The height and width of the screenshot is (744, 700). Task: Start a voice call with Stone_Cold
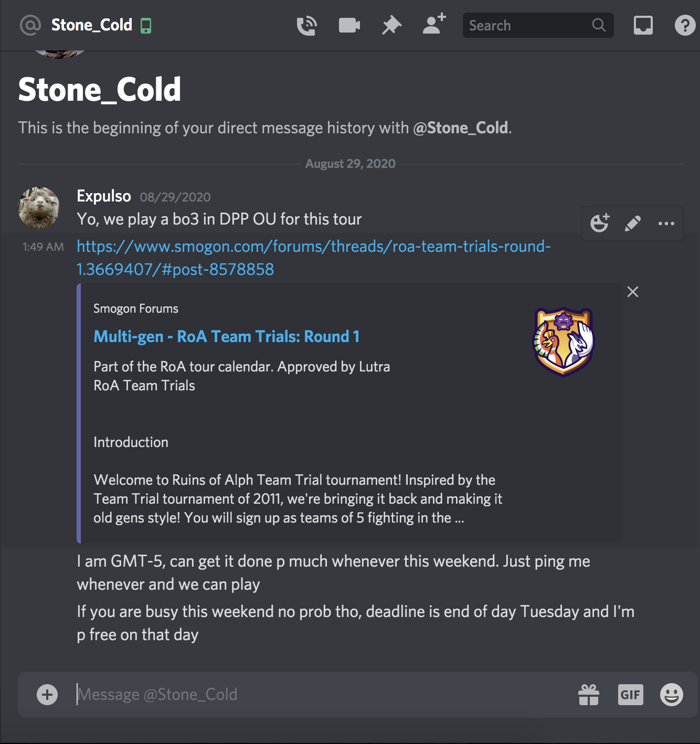(x=307, y=25)
